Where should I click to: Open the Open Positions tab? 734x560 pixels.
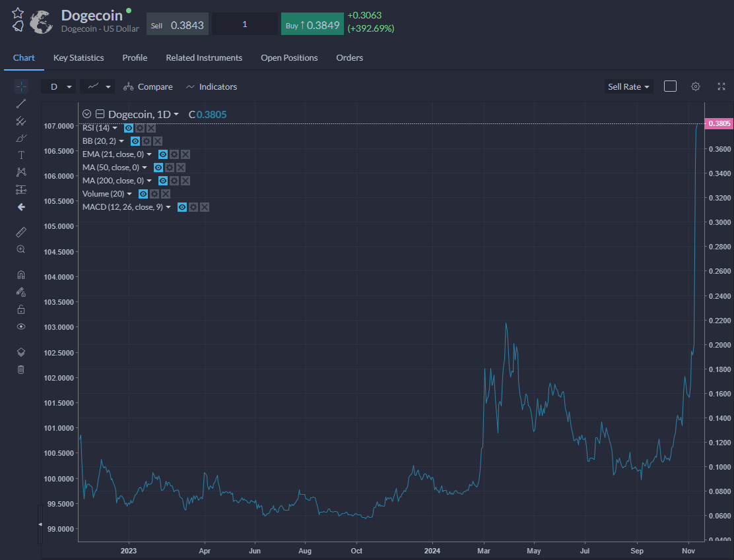click(289, 57)
